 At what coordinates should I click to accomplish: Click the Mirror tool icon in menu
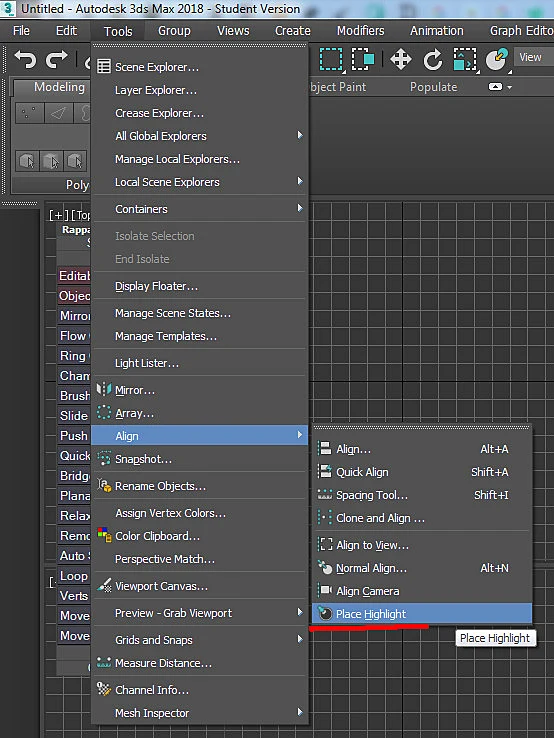point(104,390)
